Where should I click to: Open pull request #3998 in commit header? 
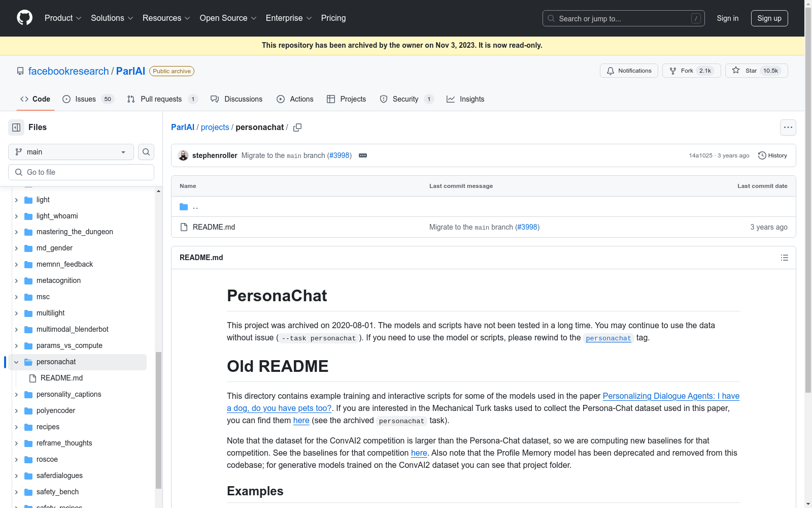tap(340, 155)
